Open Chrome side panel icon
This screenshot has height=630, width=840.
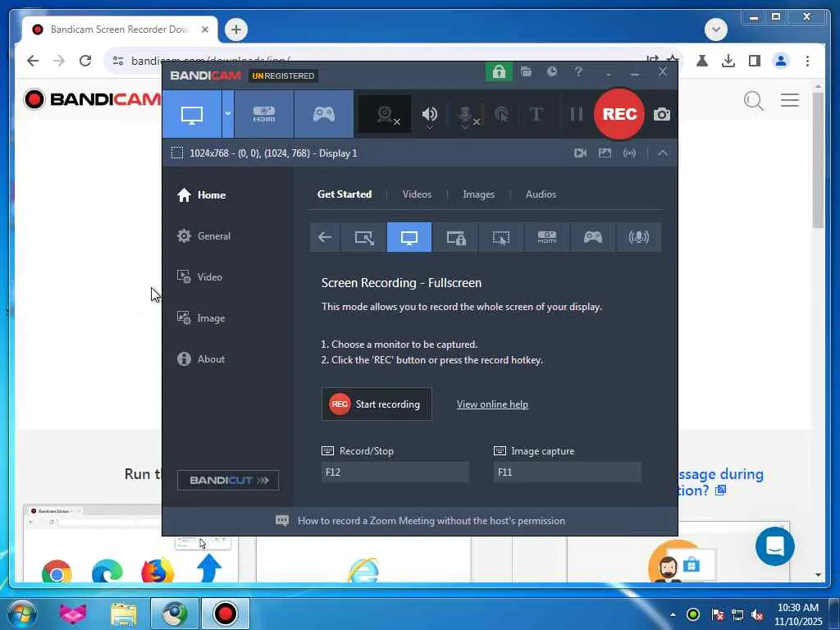(755, 61)
